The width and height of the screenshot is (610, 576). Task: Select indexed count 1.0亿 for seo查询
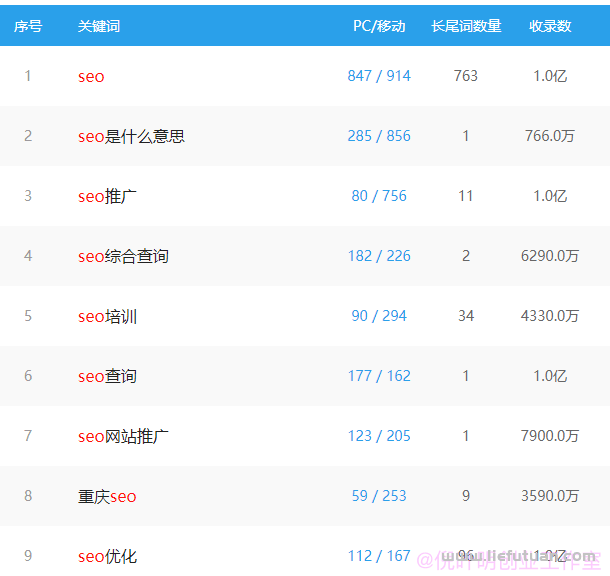coord(550,376)
